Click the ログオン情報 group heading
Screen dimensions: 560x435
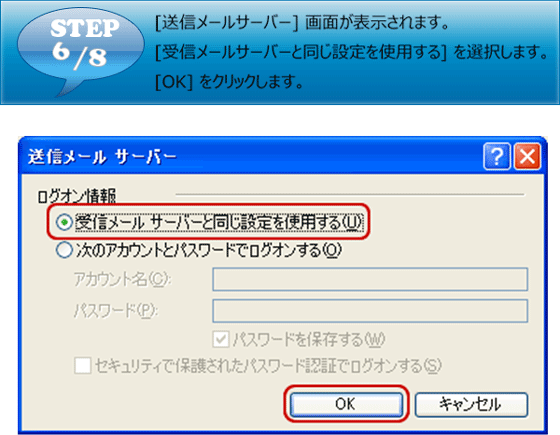tap(77, 196)
